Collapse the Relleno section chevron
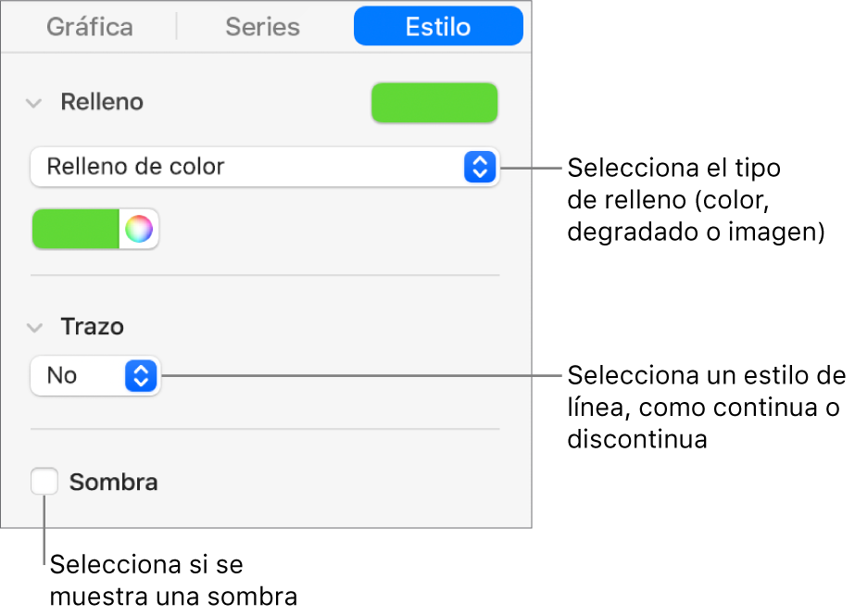The image size is (855, 616). 35,103
